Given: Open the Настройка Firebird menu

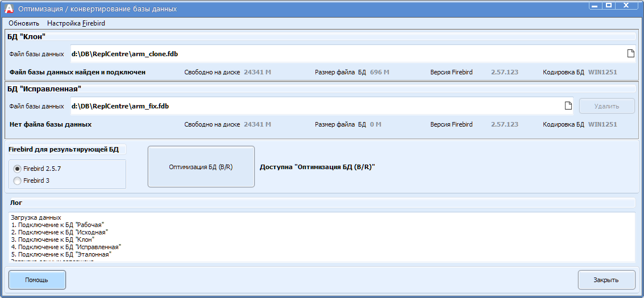Looking at the screenshot, I should [x=76, y=23].
